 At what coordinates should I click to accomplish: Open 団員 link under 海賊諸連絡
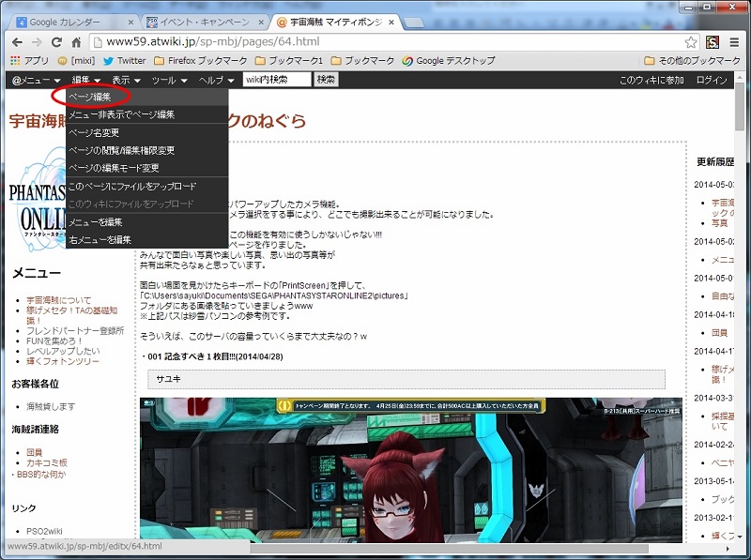click(35, 452)
